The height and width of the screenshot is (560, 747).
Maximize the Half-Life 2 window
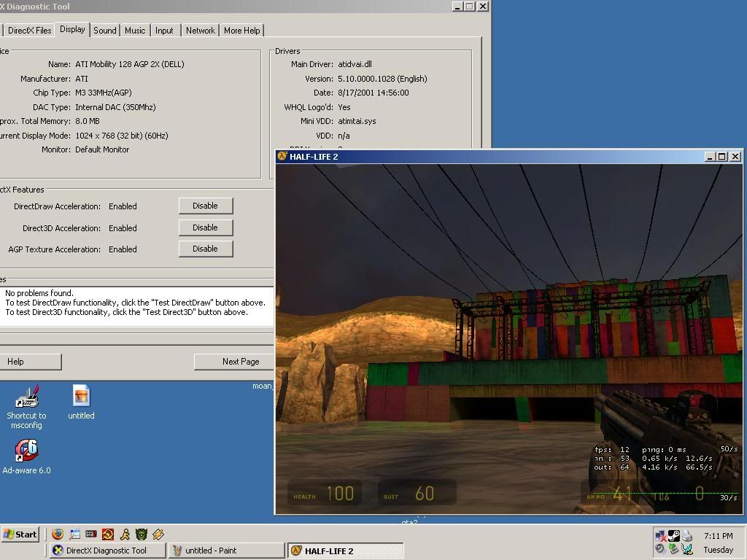[x=722, y=157]
